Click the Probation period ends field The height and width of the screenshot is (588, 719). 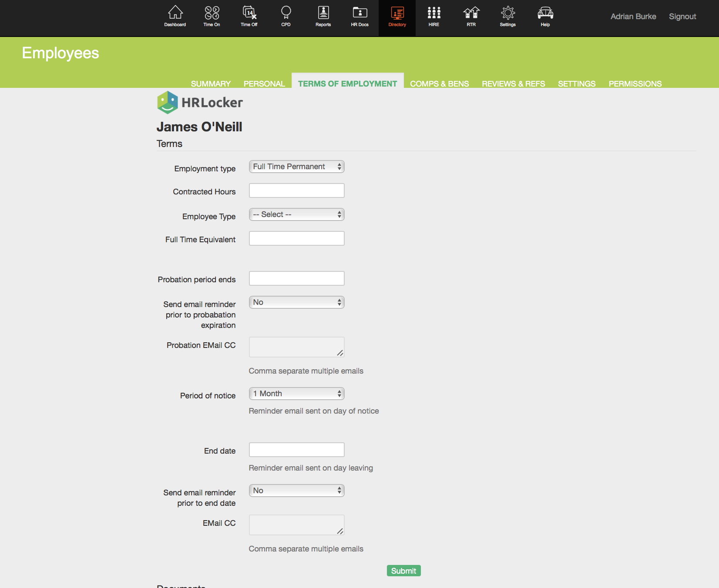click(x=296, y=278)
